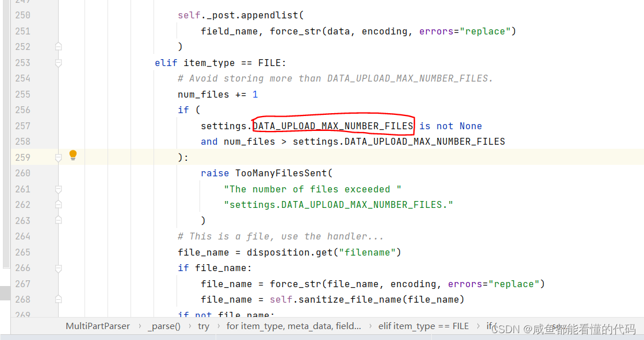
Task: Open the 'for item_type, meta_data, field…' breadcrumb
Action: point(295,326)
